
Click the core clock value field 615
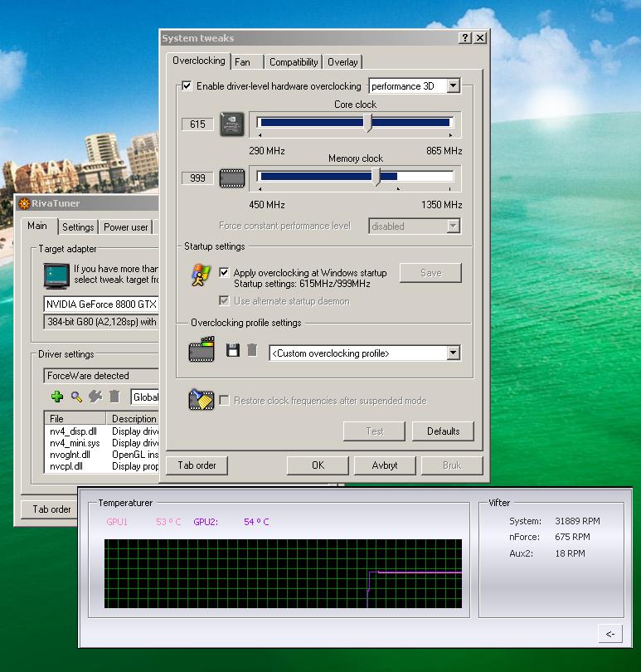tap(197, 124)
